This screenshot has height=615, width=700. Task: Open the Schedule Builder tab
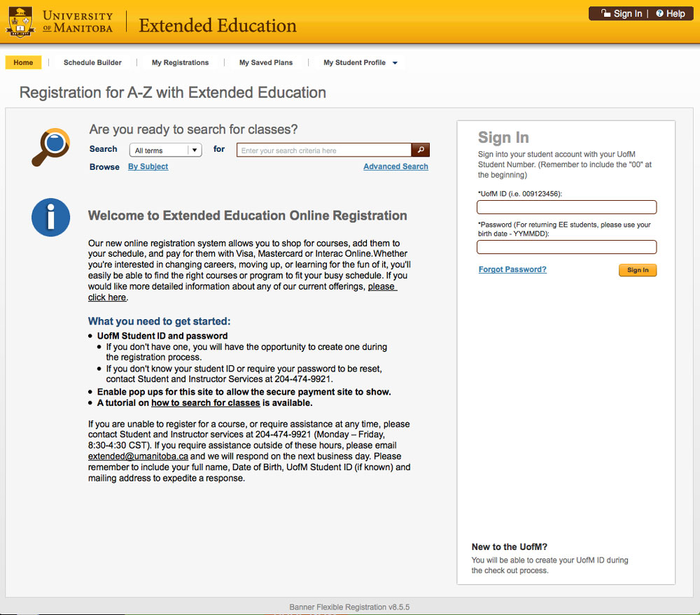92,63
